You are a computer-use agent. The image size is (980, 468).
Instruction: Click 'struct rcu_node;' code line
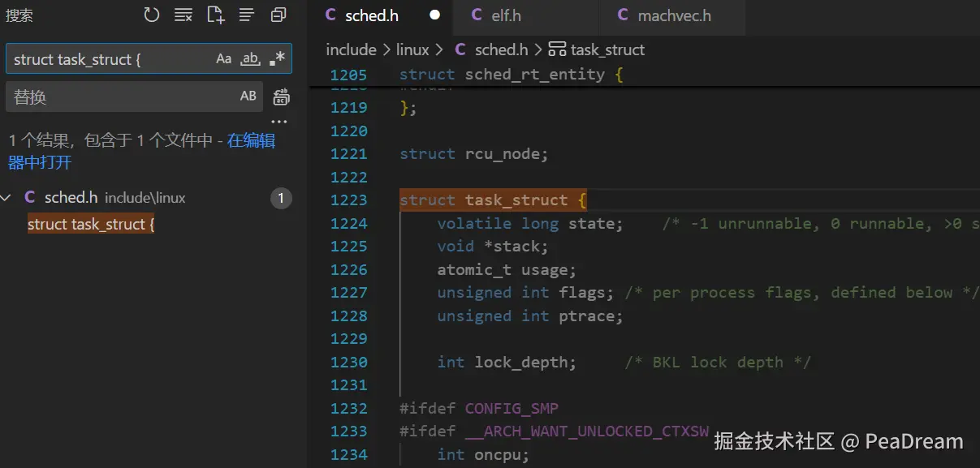tap(474, 154)
